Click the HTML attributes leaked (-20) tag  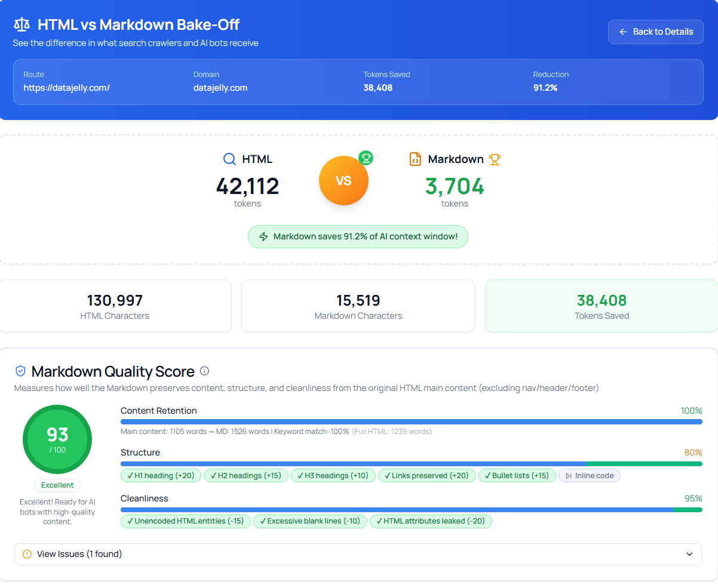(431, 521)
